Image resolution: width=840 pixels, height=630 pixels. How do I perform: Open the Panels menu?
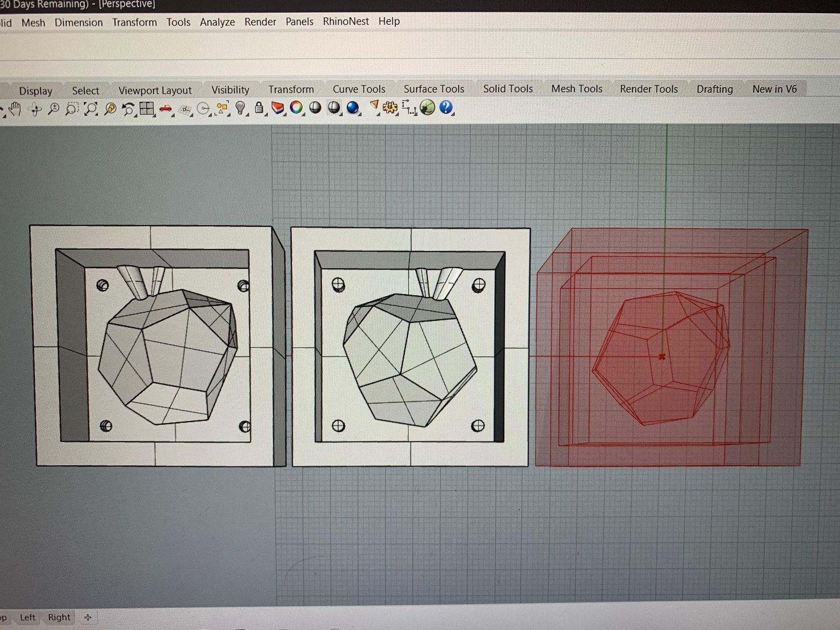(299, 22)
